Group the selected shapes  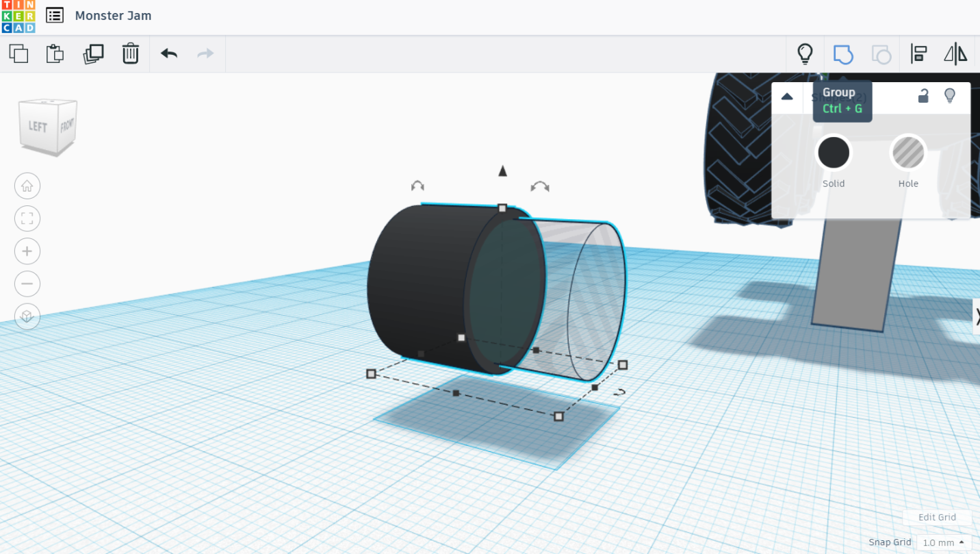coord(843,53)
